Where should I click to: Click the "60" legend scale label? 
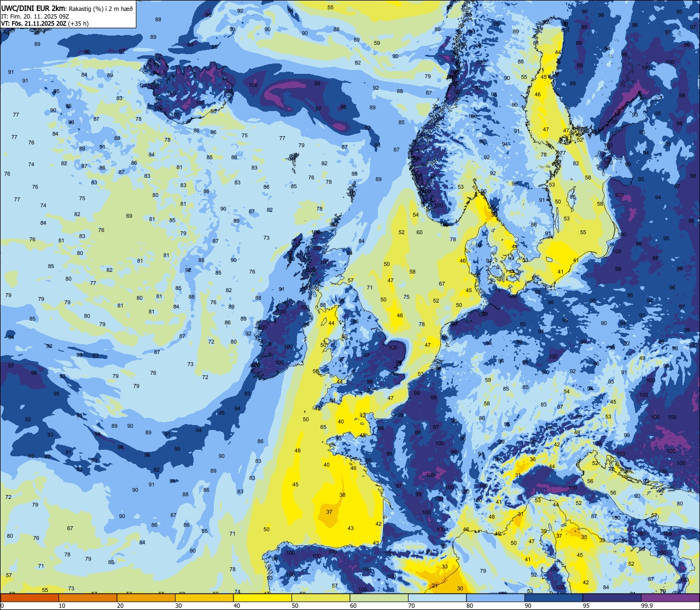(353, 606)
